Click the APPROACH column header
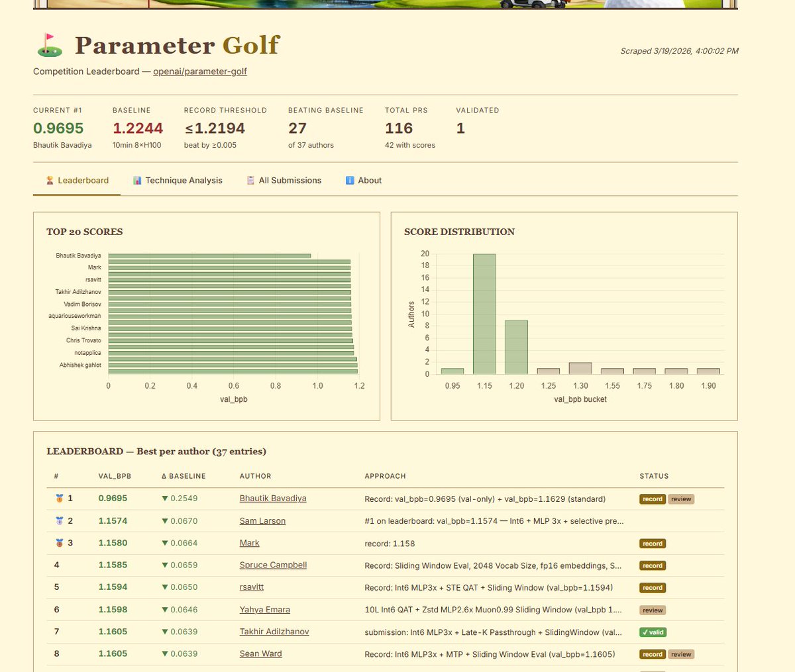The height and width of the screenshot is (672, 795). (x=385, y=476)
